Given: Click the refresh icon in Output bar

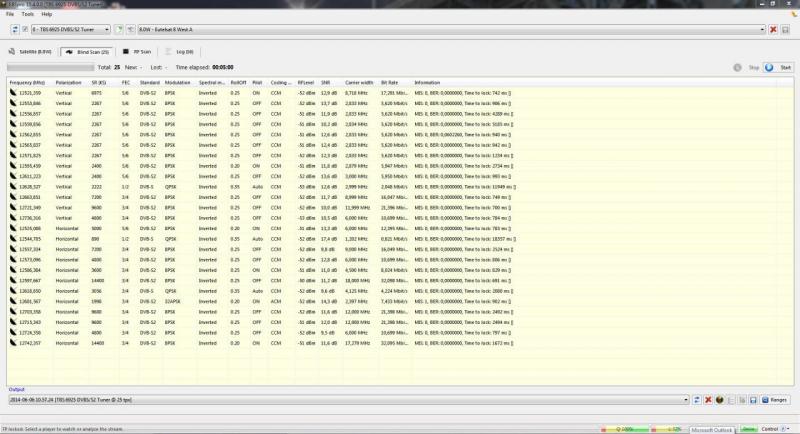Looking at the screenshot, I should tap(698, 399).
